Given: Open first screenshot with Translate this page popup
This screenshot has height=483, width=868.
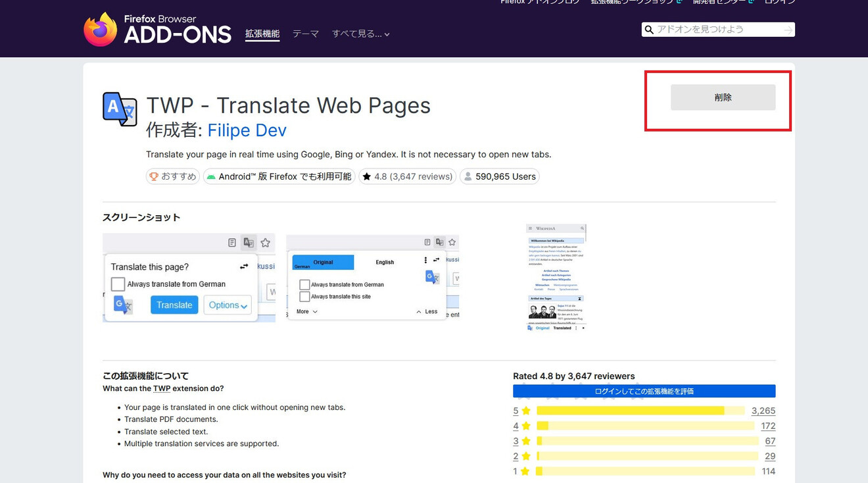Looking at the screenshot, I should [x=189, y=277].
